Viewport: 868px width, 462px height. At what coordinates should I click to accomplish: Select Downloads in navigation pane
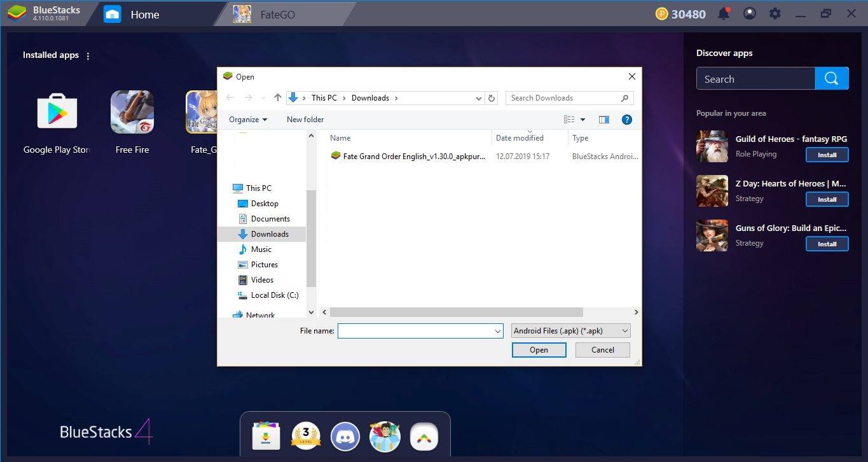coord(261,234)
